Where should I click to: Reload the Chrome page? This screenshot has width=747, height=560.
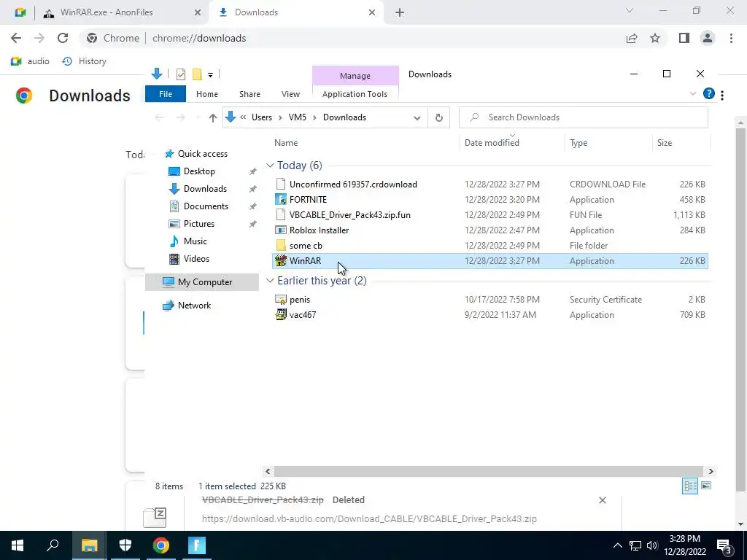tap(63, 38)
